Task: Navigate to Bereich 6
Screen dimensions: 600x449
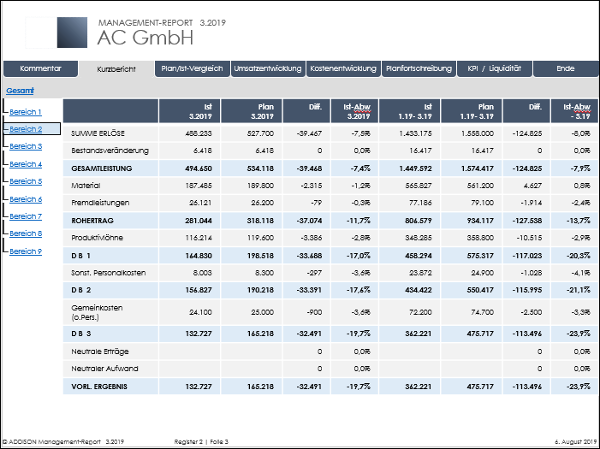Action: click(x=26, y=199)
